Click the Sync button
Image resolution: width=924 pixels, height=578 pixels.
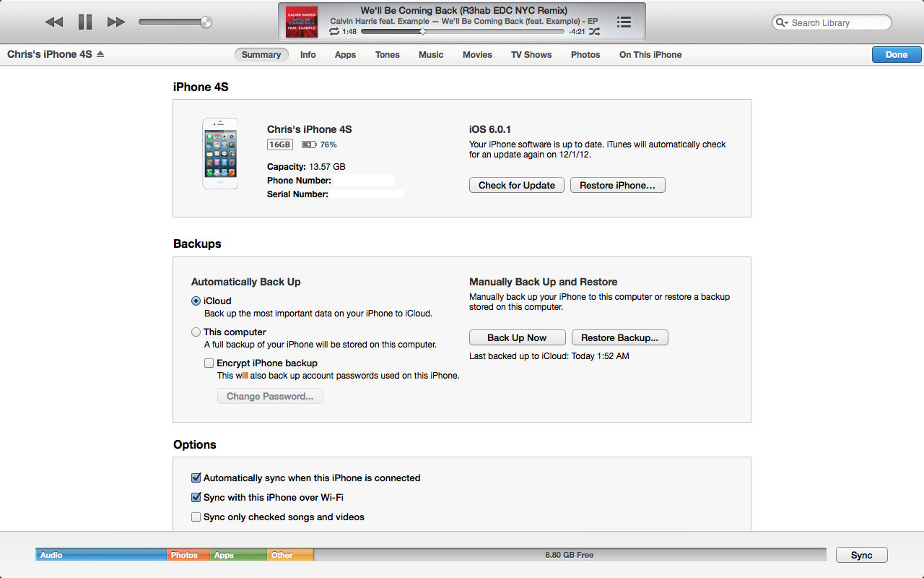861,555
